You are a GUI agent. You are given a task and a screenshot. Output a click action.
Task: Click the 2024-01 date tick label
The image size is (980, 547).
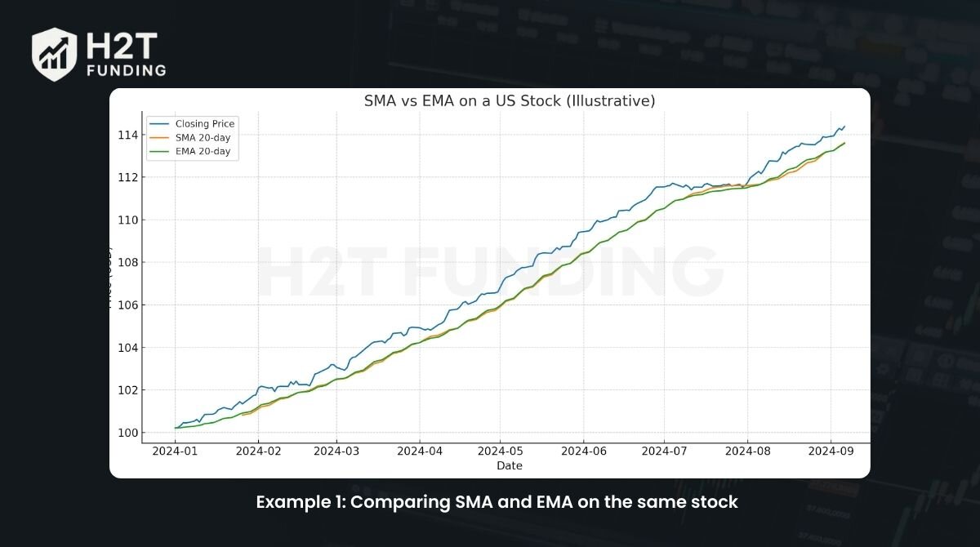tap(175, 450)
